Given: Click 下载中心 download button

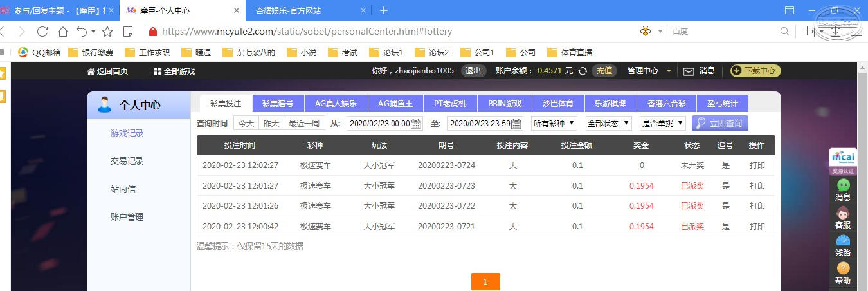Looking at the screenshot, I should click(x=755, y=71).
